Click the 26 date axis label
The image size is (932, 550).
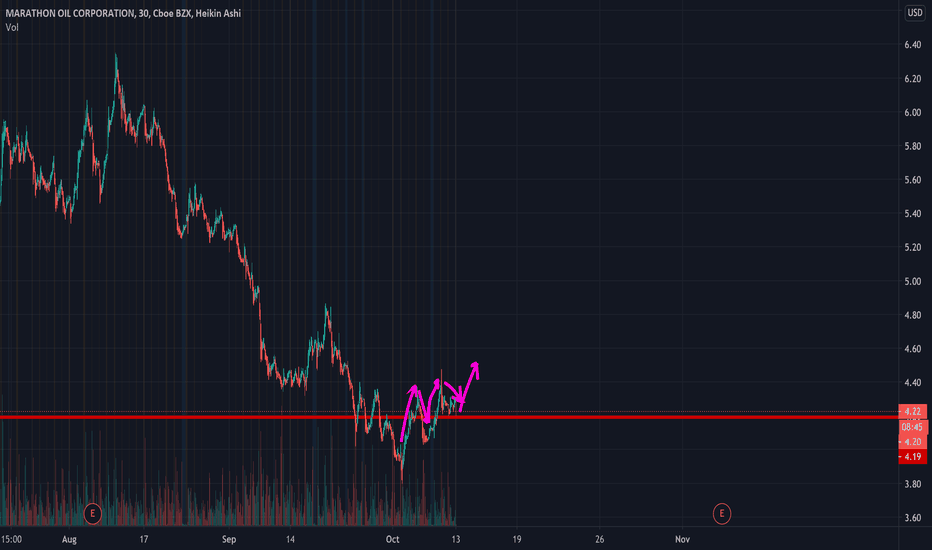(599, 539)
